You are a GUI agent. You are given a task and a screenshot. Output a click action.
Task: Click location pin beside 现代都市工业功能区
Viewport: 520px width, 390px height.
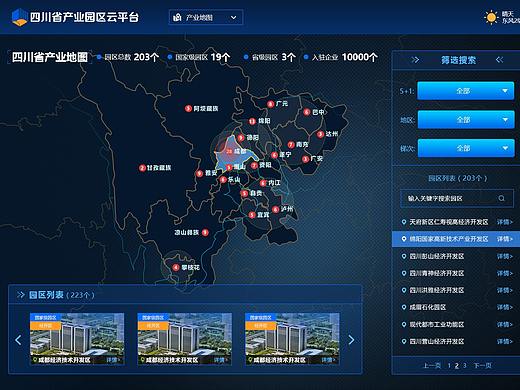coord(404,324)
